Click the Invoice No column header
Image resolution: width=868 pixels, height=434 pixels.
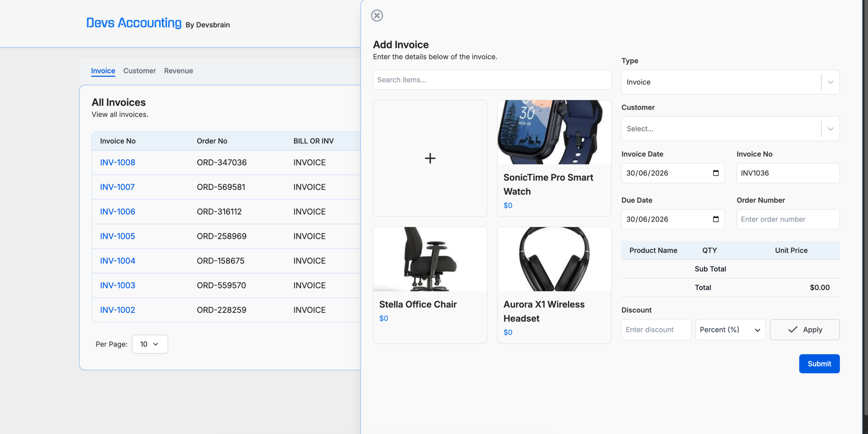pos(118,141)
